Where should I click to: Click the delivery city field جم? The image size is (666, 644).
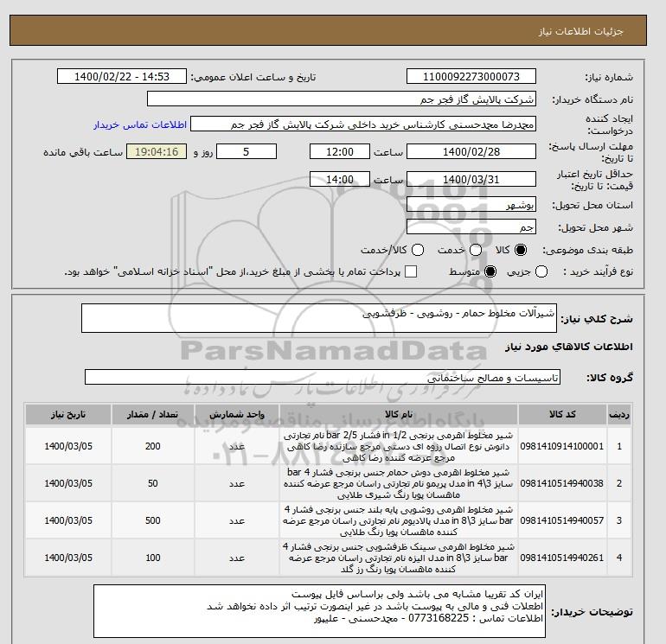pos(471,227)
